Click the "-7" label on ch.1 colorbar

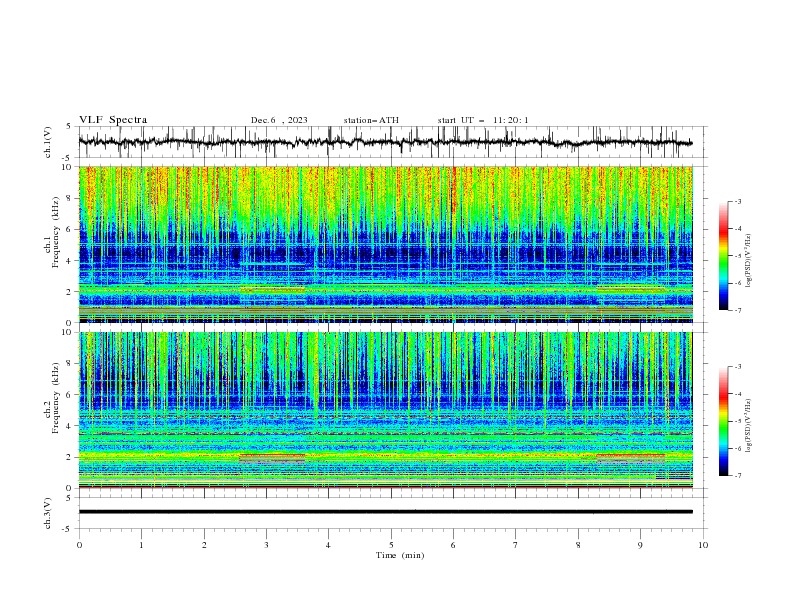pyautogui.click(x=738, y=311)
